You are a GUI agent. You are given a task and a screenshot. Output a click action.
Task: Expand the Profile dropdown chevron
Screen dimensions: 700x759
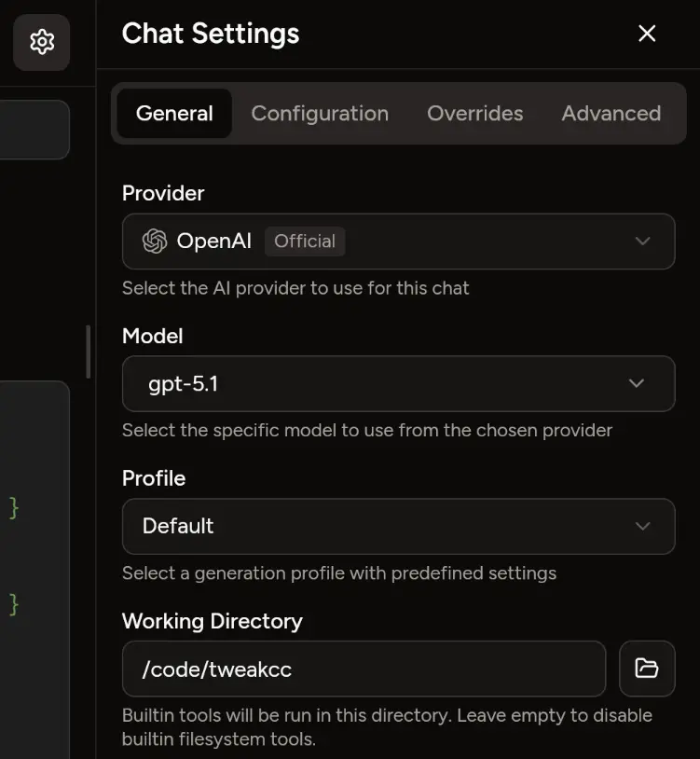click(642, 526)
